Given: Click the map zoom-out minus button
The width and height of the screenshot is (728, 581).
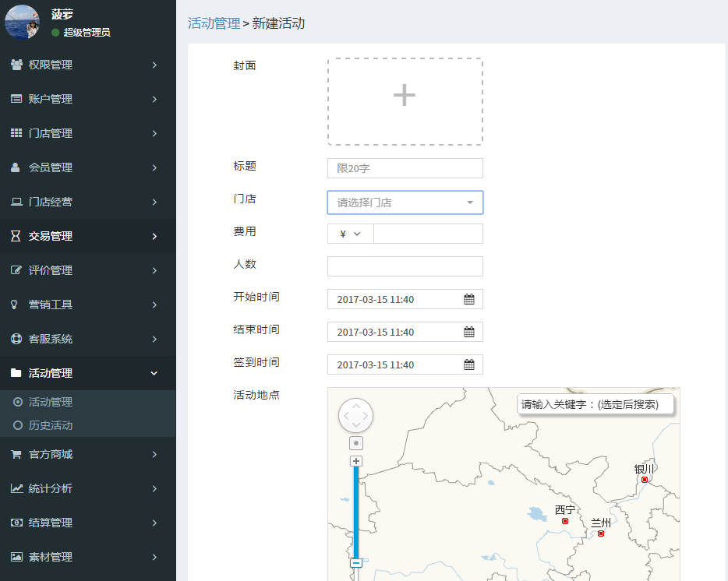Looking at the screenshot, I should tap(356, 563).
